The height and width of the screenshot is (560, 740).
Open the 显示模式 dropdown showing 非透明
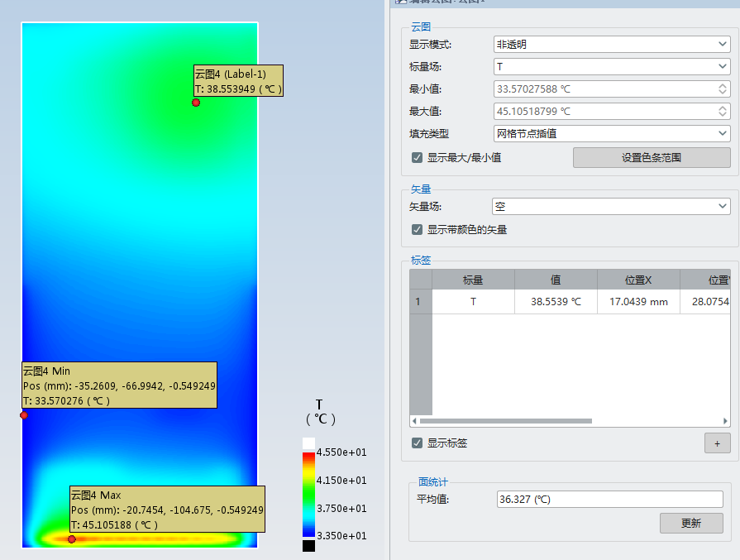[612, 45]
